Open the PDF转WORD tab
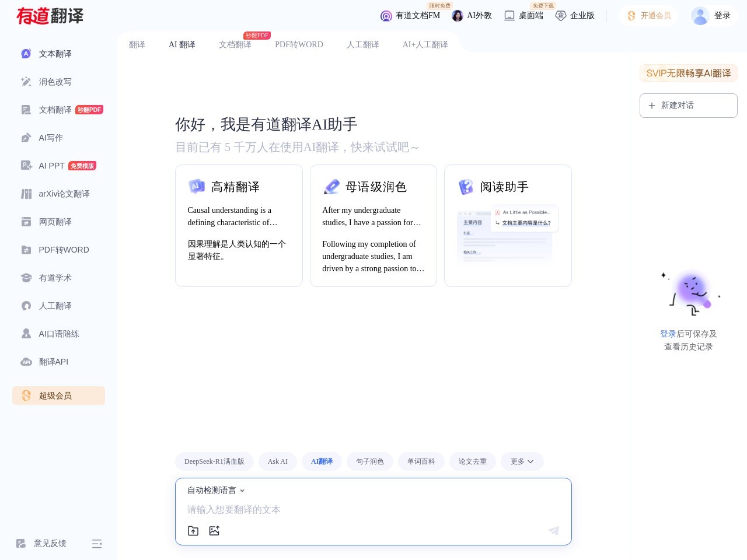Image resolution: width=747 pixels, height=560 pixels. 299,44
